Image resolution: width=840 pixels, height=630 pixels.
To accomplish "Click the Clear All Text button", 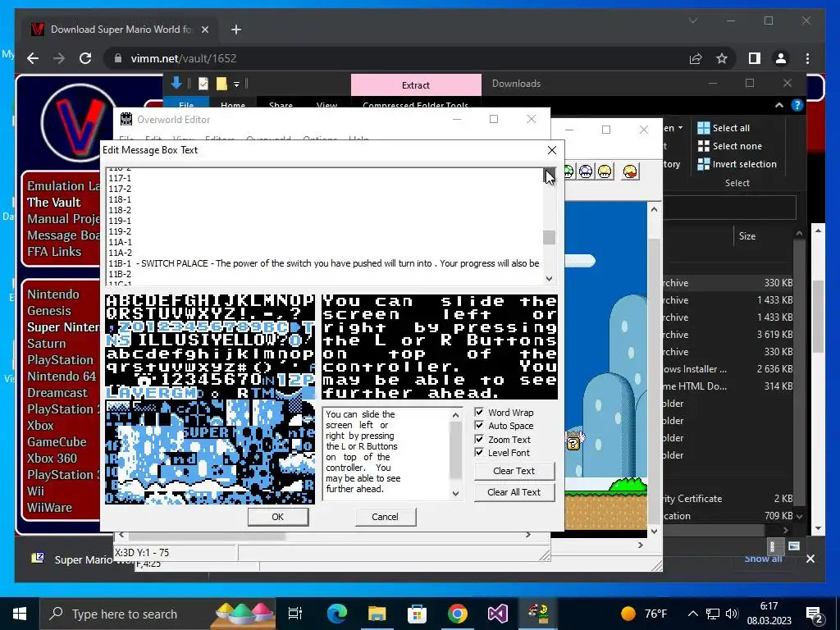I will (x=514, y=492).
